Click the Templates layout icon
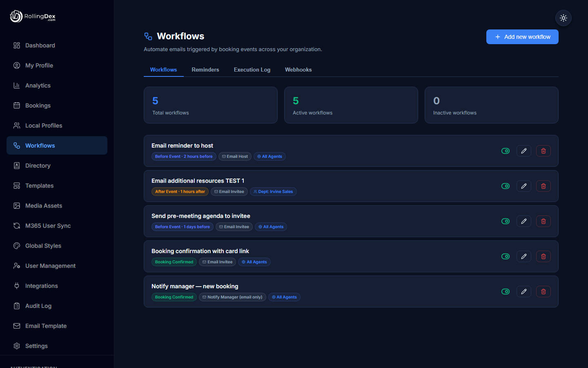The height and width of the screenshot is (368, 588). 17,186
